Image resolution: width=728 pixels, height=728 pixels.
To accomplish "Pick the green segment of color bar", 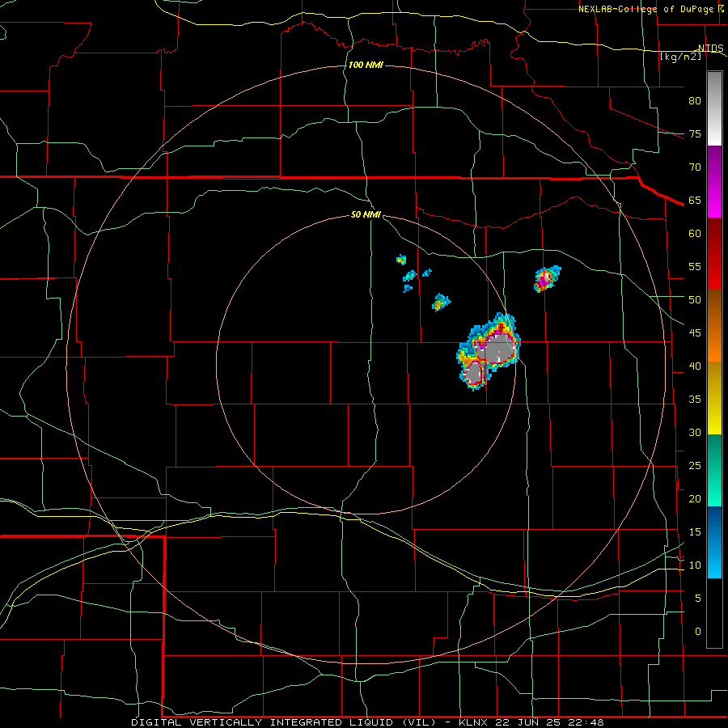I will (714, 470).
